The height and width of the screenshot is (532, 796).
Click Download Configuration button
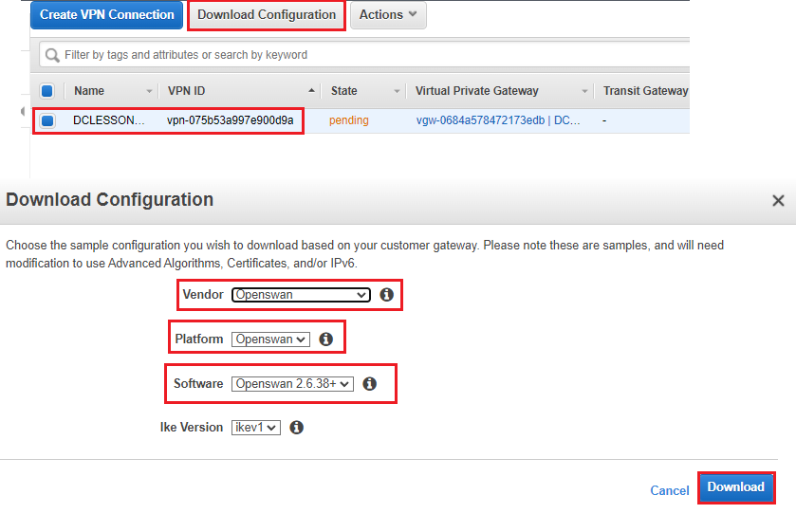[x=267, y=15]
